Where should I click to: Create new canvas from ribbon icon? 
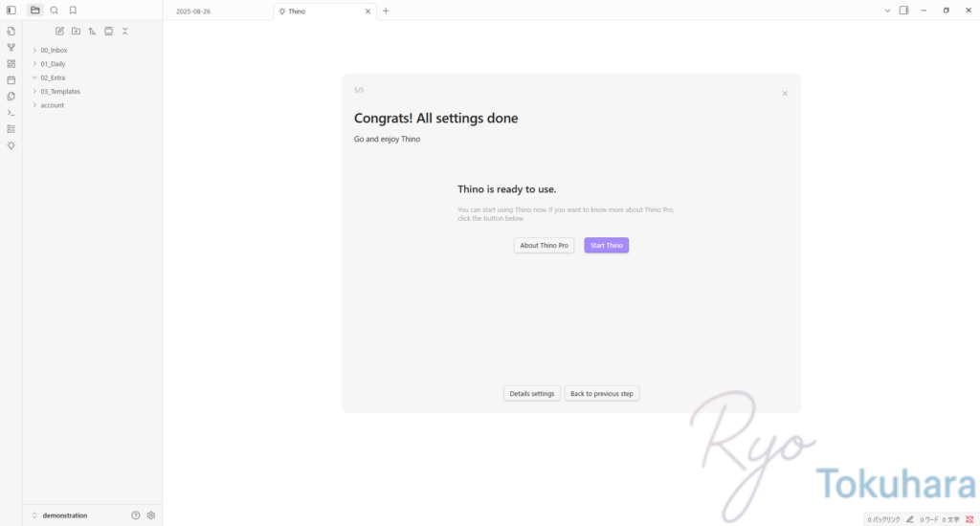(11, 64)
